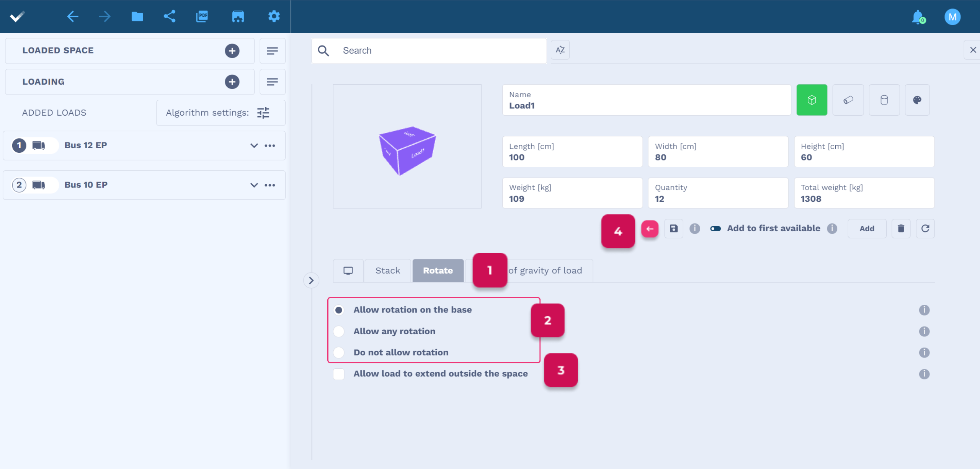Screen dimensions: 980x469
Task: Select Do not allow rotation option
Action: point(339,352)
